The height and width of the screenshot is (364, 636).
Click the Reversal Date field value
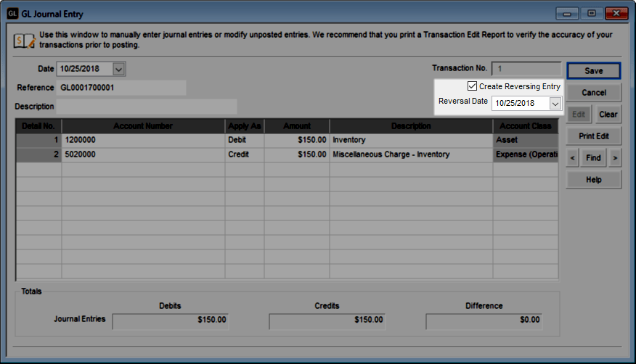(x=521, y=103)
